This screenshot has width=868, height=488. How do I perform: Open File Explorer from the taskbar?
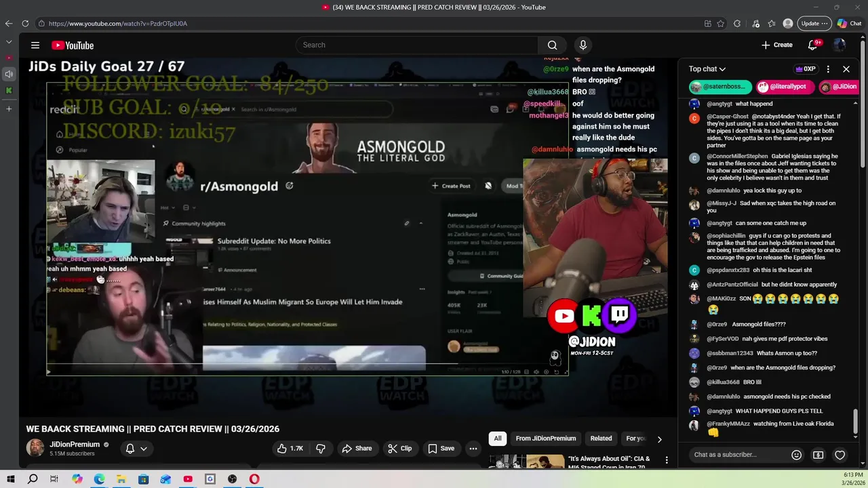pyautogui.click(x=121, y=479)
